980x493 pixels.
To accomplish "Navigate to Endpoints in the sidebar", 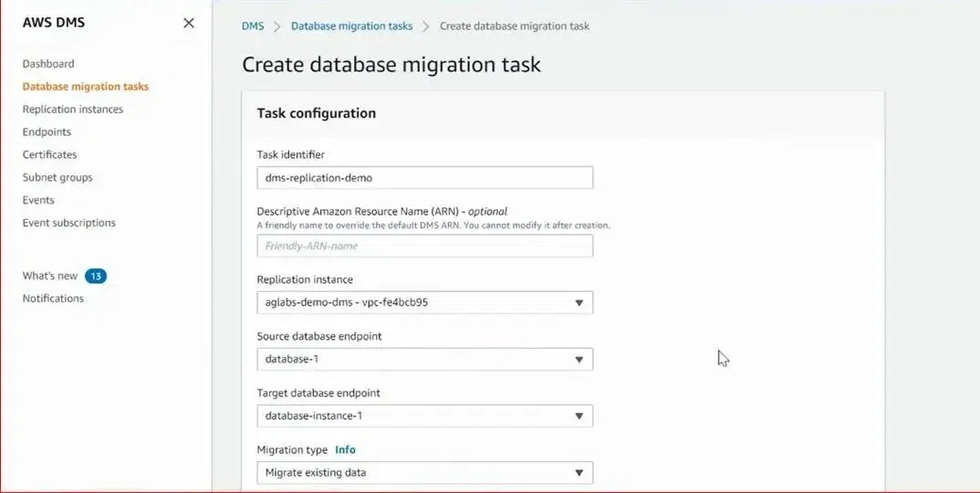I will point(47,132).
